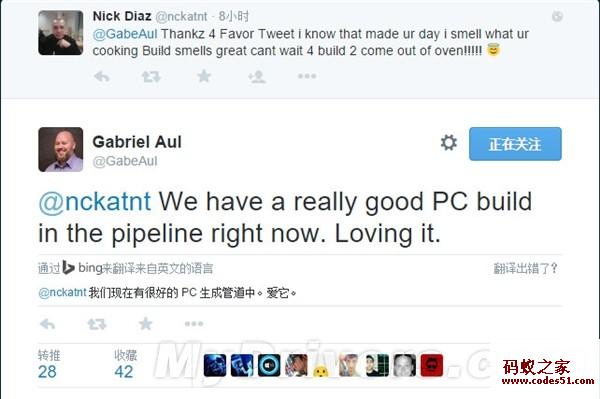
Task: Retweet Gabriel Aul's tweet
Action: [97, 324]
